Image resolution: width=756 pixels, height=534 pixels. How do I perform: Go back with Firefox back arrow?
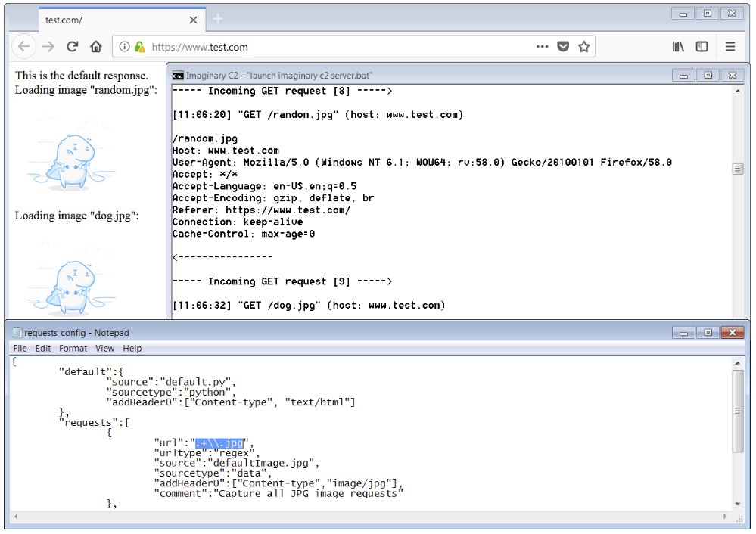click(24, 47)
